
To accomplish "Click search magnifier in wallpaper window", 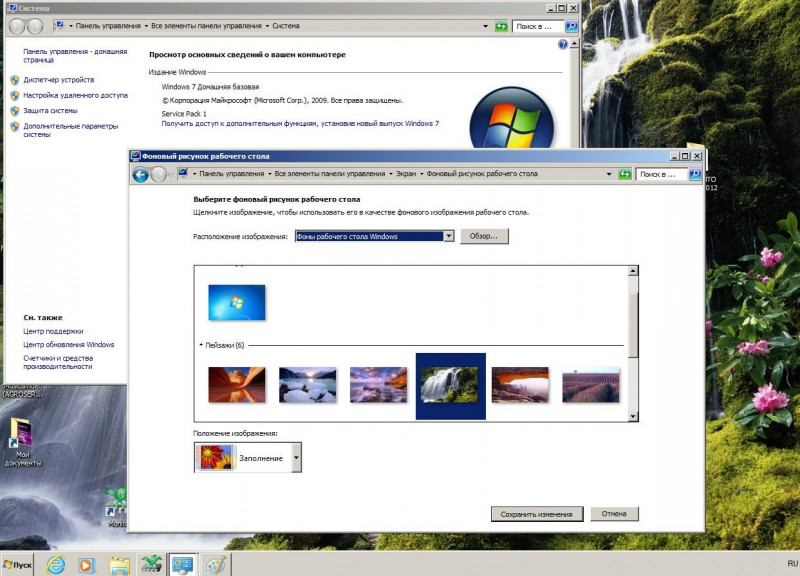I will click(695, 174).
